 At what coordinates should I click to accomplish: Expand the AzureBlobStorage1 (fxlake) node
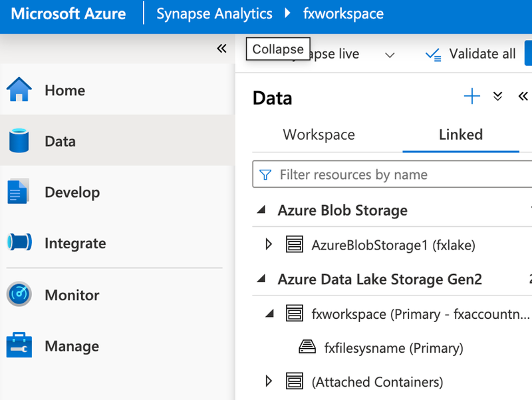coord(269,244)
